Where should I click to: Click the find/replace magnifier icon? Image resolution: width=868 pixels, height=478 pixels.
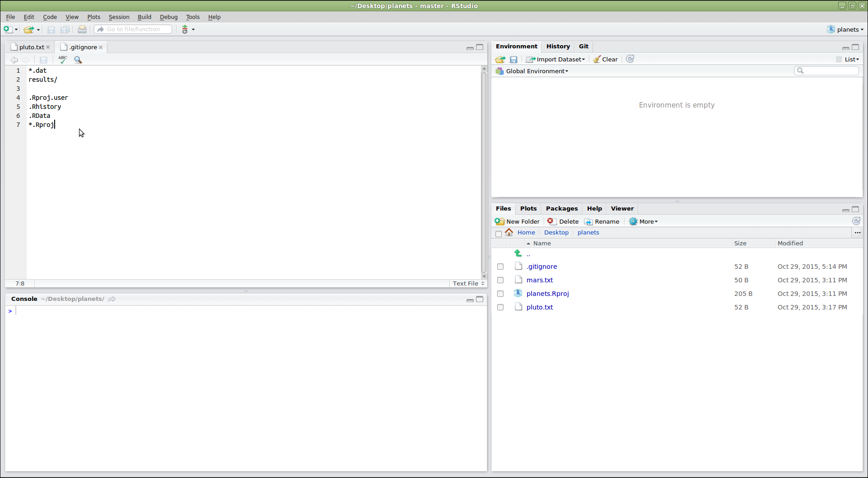[x=78, y=60]
